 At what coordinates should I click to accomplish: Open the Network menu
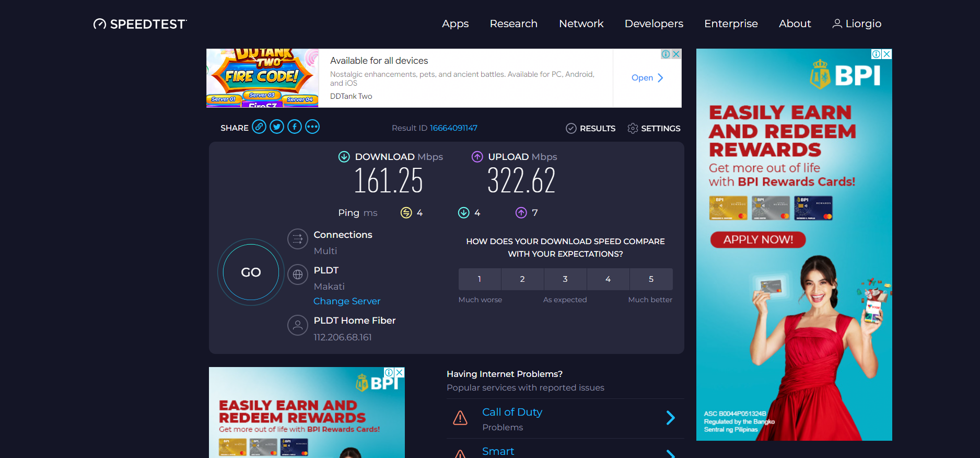[581, 24]
